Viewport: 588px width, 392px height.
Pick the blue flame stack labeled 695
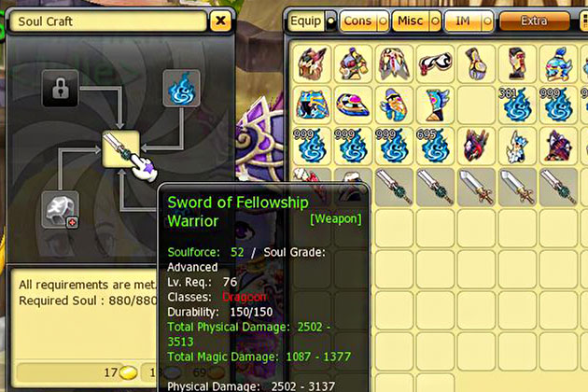click(435, 146)
